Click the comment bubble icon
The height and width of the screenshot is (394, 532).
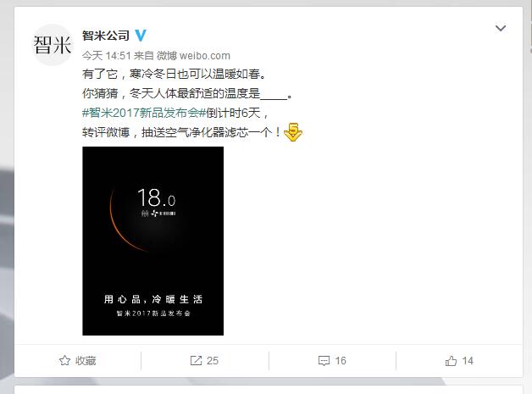[x=324, y=361]
